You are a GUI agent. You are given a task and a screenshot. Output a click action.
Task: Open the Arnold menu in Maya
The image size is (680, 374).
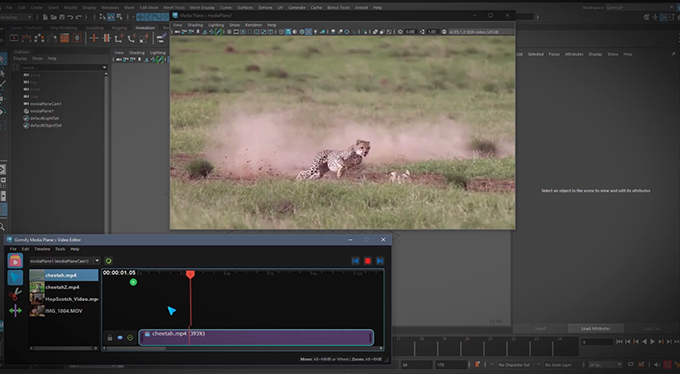(x=361, y=7)
